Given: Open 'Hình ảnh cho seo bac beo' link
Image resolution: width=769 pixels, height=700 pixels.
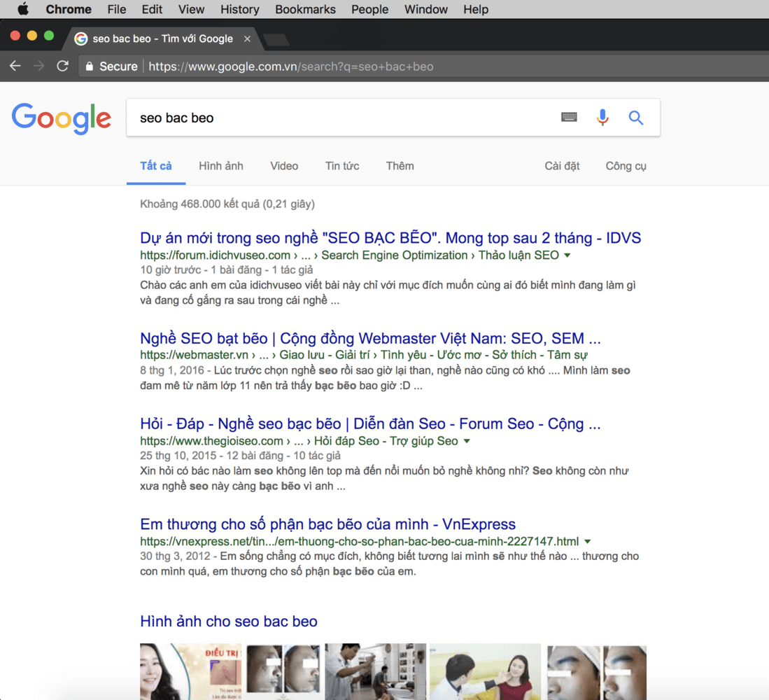Looking at the screenshot, I should tap(229, 621).
